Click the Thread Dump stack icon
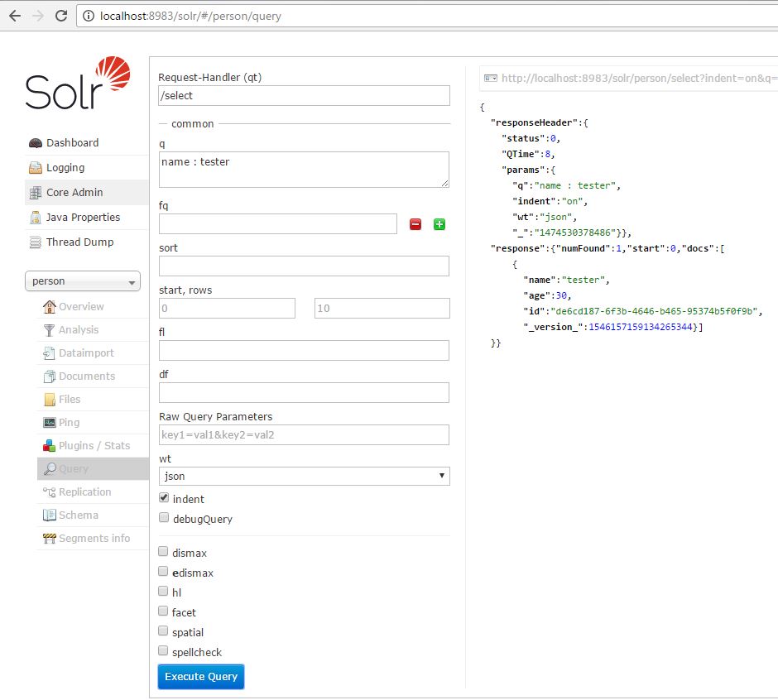 (36, 242)
